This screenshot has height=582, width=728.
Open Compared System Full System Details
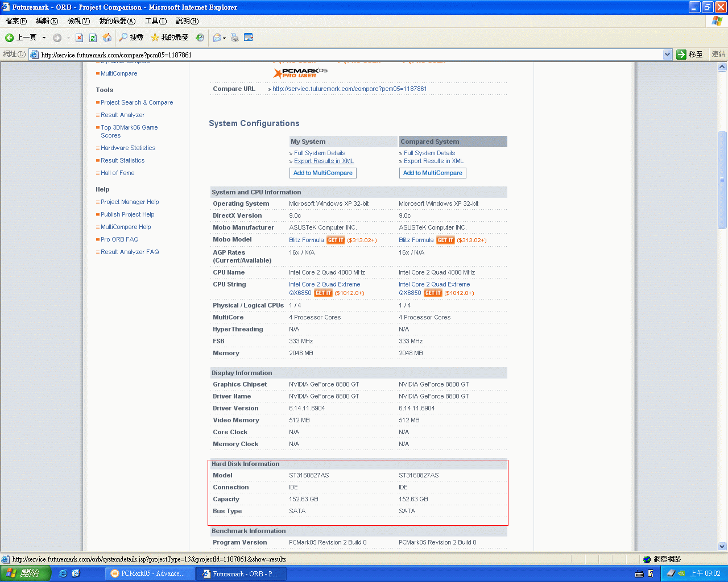click(x=429, y=153)
